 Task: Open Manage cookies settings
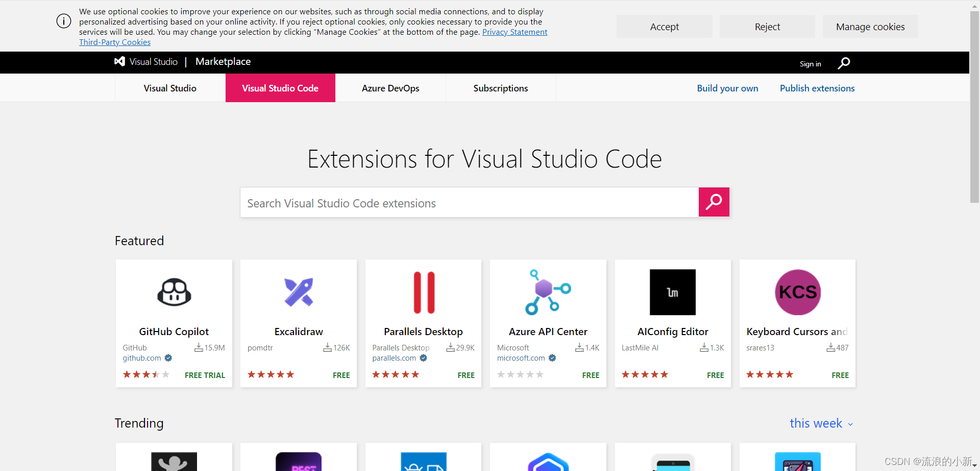870,27
